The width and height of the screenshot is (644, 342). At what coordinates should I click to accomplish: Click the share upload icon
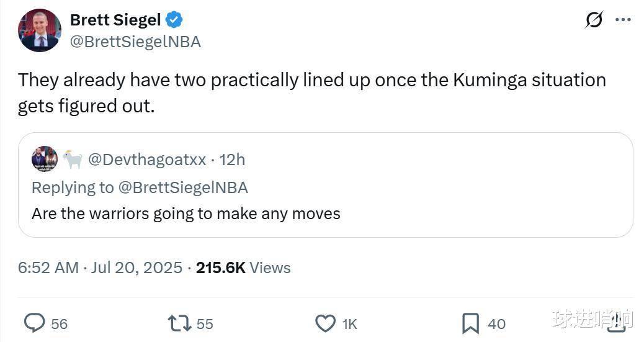pyautogui.click(x=616, y=323)
